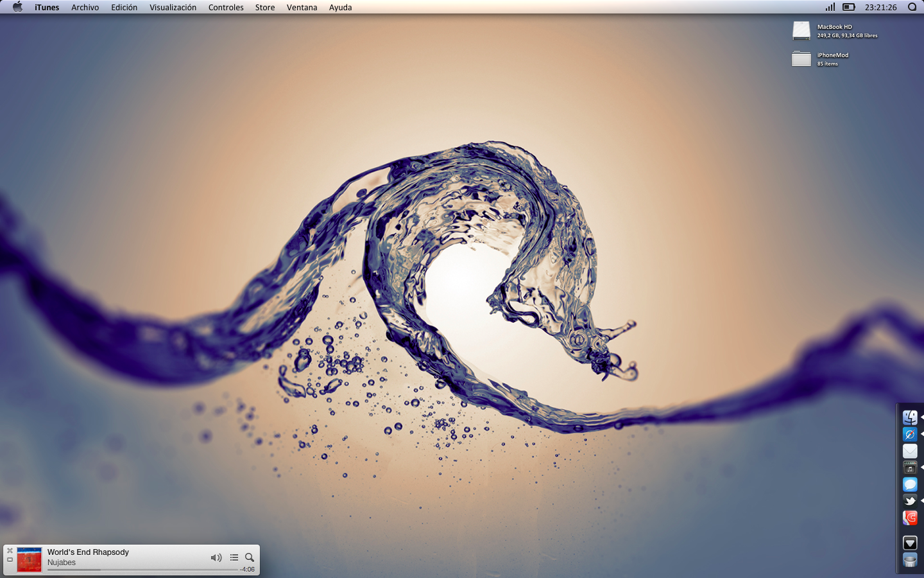Viewport: 924px width, 578px height.
Task: Select the iPhoneMod folder on desktop
Action: pyautogui.click(x=801, y=58)
